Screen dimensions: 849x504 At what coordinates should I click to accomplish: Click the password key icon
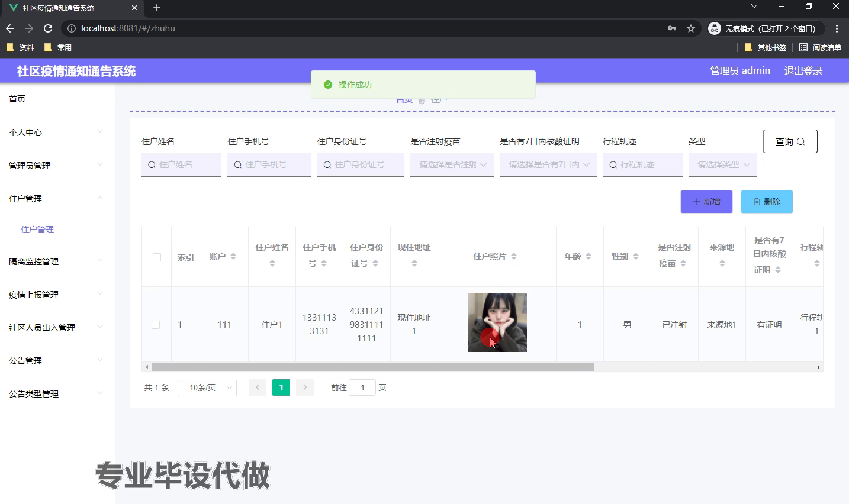click(672, 28)
